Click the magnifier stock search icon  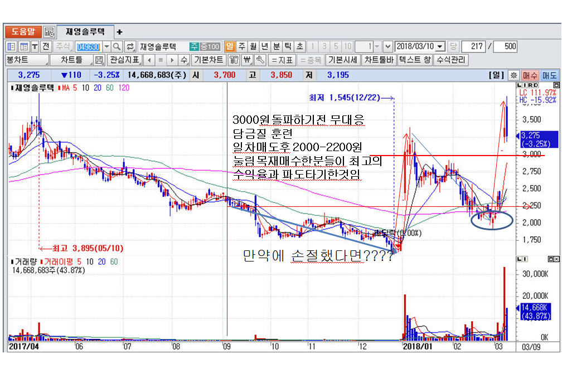click(117, 46)
